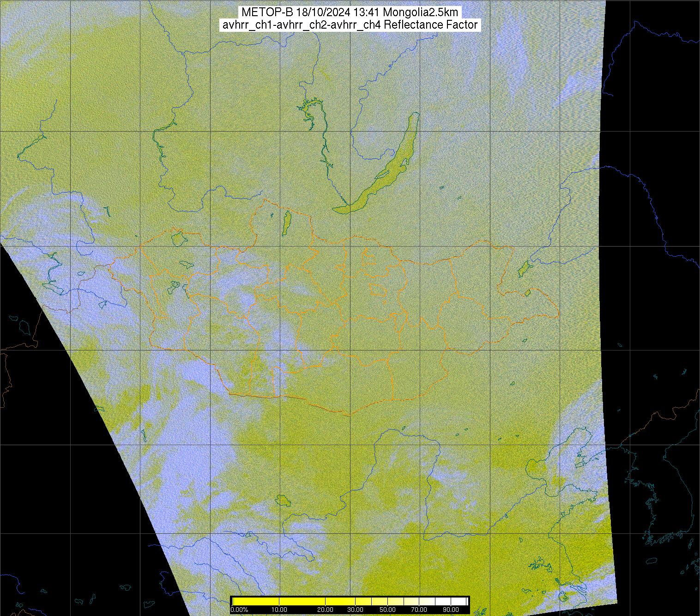
Task: Click the '90.00' colorbar label
Action: pos(450,610)
